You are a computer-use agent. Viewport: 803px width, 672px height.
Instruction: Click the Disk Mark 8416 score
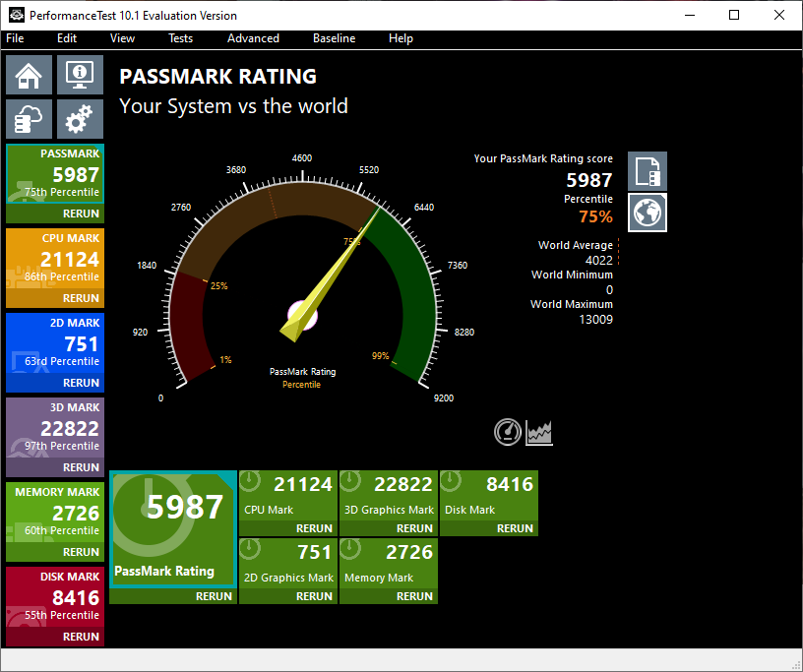tap(510, 484)
